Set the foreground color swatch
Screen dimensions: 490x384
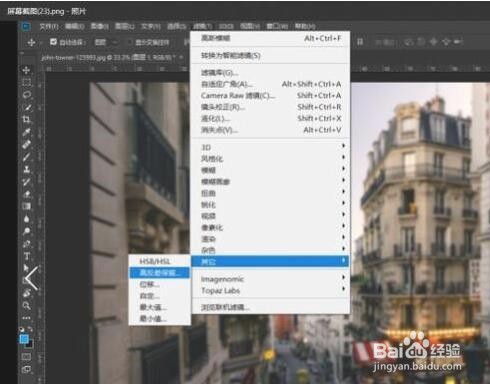pos(24,339)
